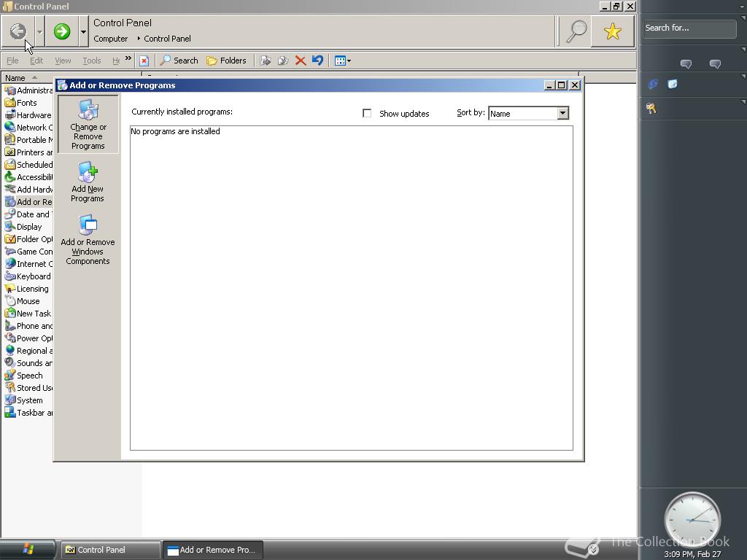Open the Tools menu
Image resolution: width=747 pixels, height=560 pixels.
pos(91,61)
